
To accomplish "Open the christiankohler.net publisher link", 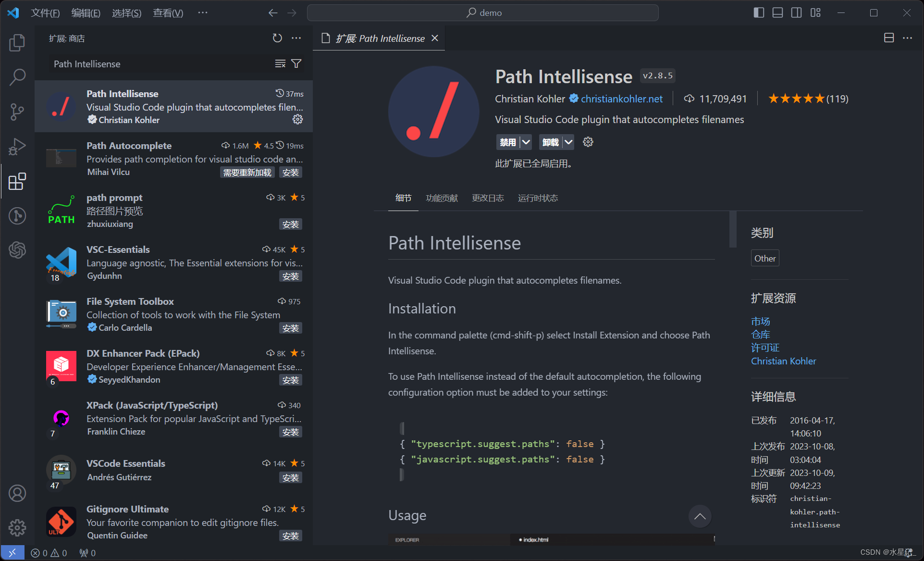I will click(622, 99).
